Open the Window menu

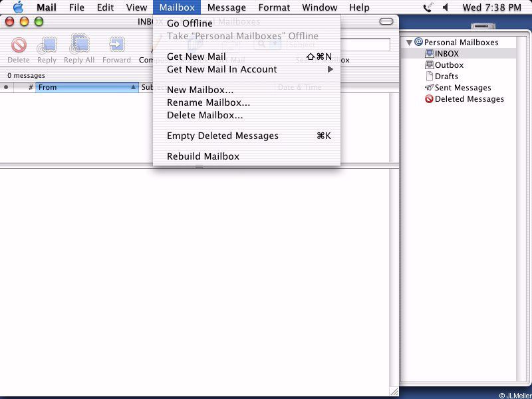click(x=320, y=7)
